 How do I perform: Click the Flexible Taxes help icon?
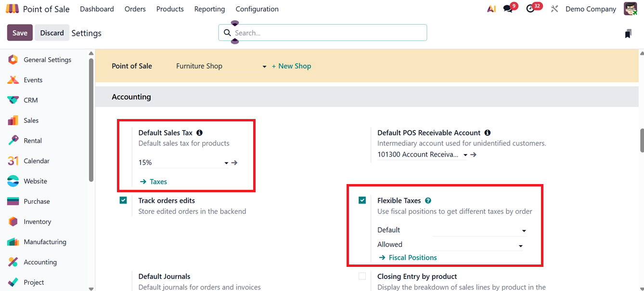pos(428,201)
